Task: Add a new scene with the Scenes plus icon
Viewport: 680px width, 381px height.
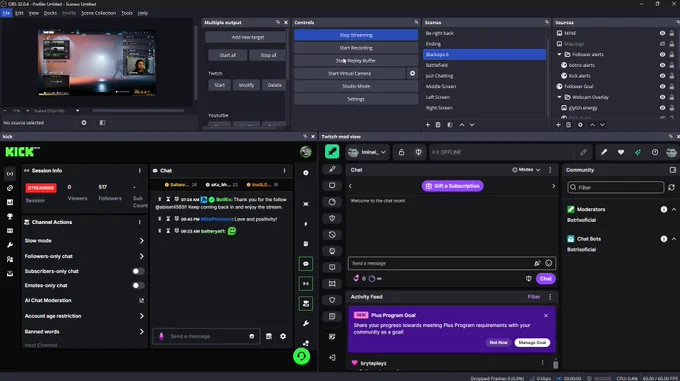Action: [x=428, y=125]
